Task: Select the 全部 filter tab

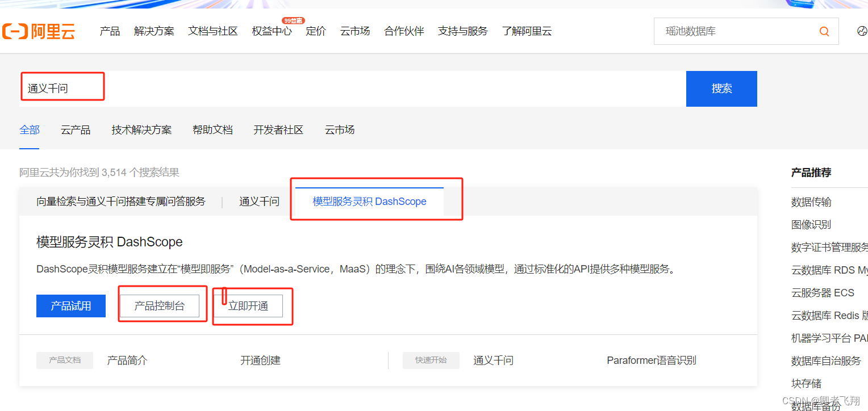Action: click(x=30, y=130)
